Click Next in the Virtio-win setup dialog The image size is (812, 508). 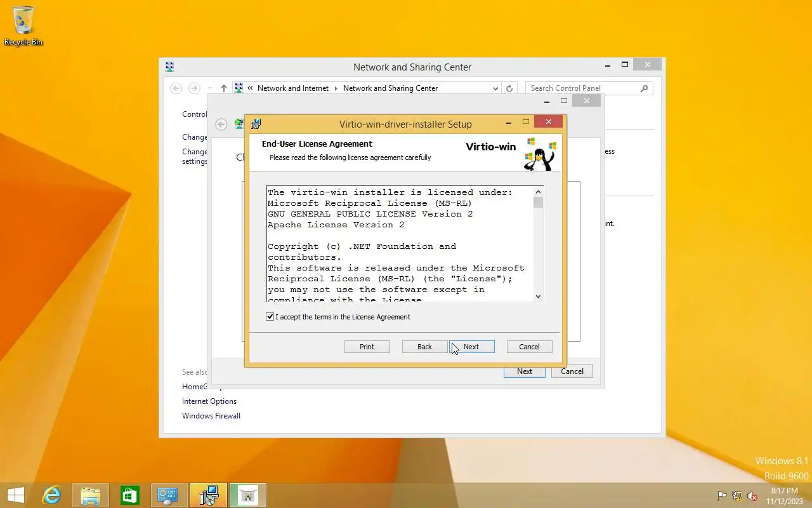[471, 347]
